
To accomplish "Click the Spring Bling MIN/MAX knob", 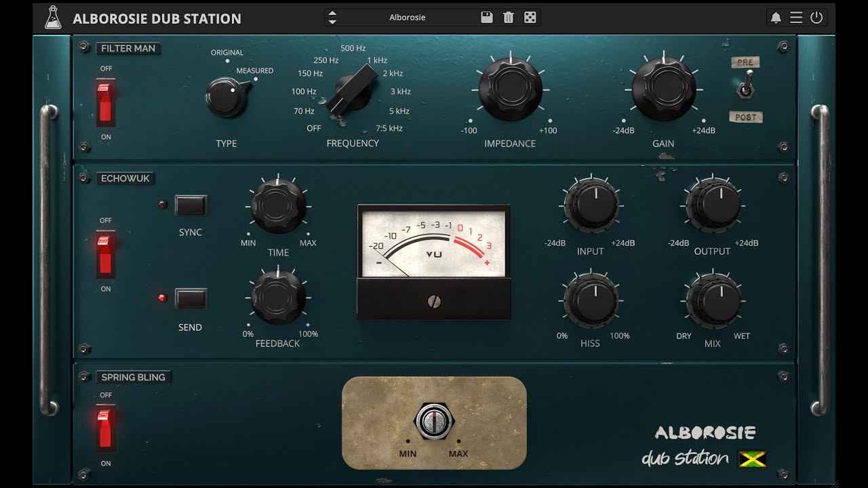I will point(433,421).
